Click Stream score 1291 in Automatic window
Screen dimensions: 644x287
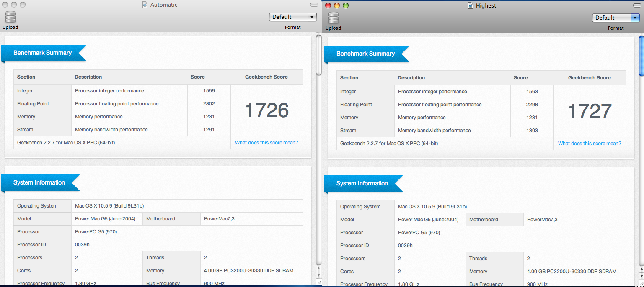(x=209, y=130)
